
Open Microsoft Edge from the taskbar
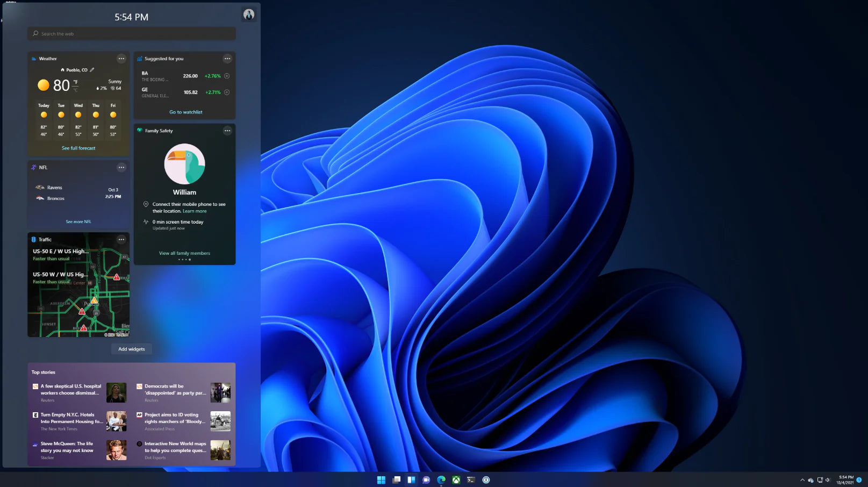(x=441, y=479)
